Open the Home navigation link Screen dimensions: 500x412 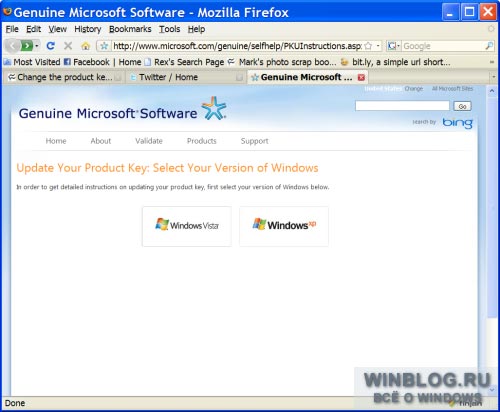click(56, 141)
